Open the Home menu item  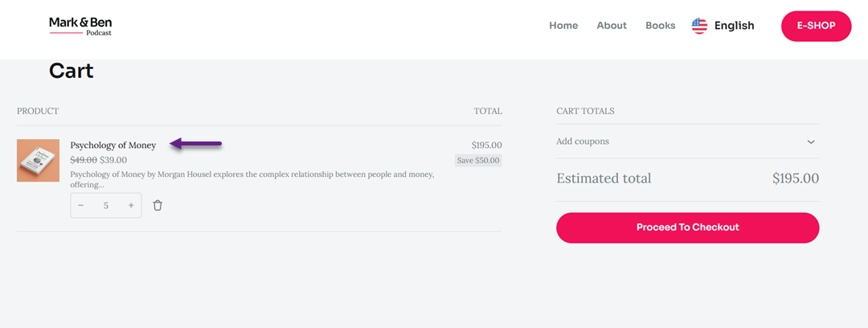[x=563, y=26]
